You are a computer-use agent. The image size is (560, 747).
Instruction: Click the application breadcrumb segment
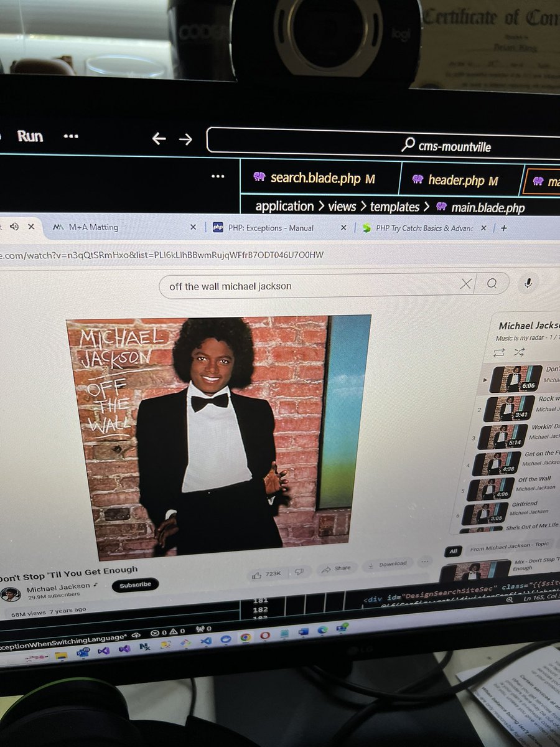(x=284, y=206)
